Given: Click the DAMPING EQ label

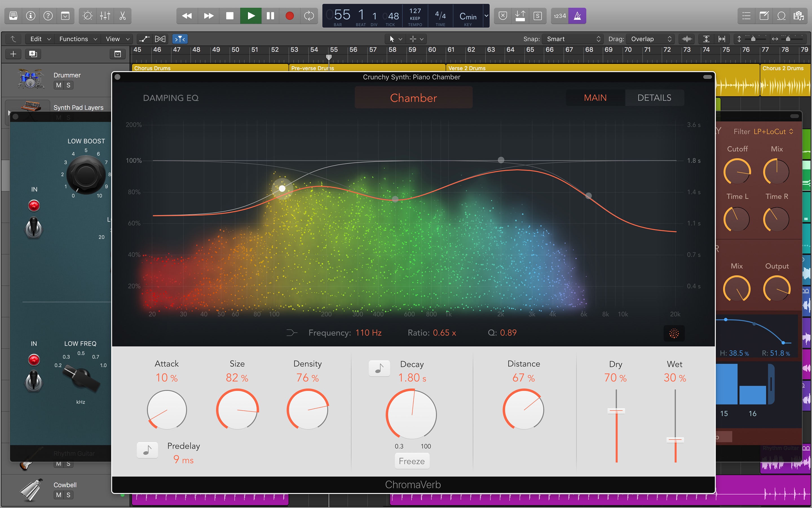Looking at the screenshot, I should (x=171, y=98).
